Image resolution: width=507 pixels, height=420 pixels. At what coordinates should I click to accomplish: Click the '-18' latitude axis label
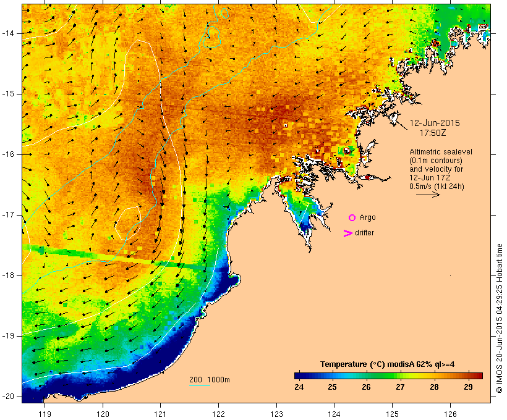(x=8, y=275)
